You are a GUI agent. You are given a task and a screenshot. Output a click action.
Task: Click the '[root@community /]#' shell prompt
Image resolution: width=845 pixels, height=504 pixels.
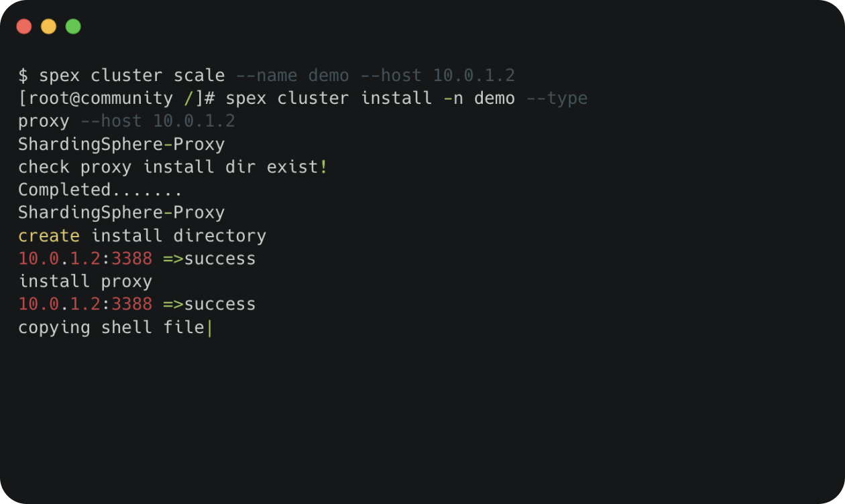(117, 99)
